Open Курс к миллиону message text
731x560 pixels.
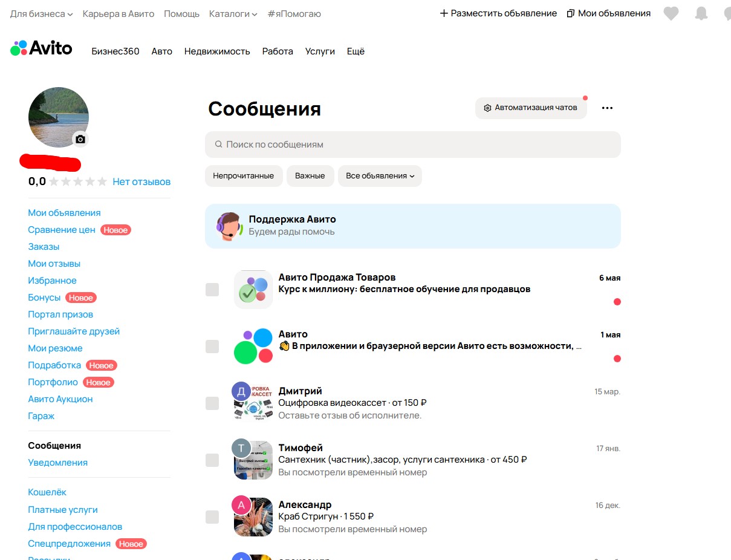click(404, 289)
